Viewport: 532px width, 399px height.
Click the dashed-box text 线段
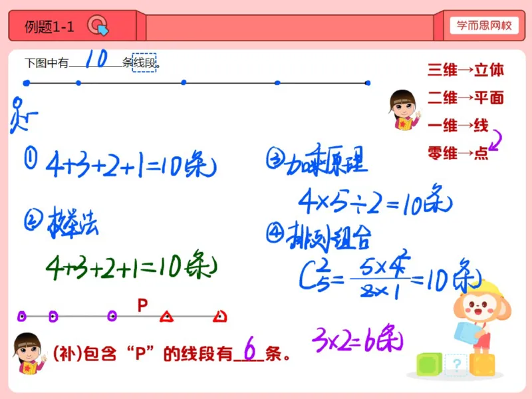point(144,63)
